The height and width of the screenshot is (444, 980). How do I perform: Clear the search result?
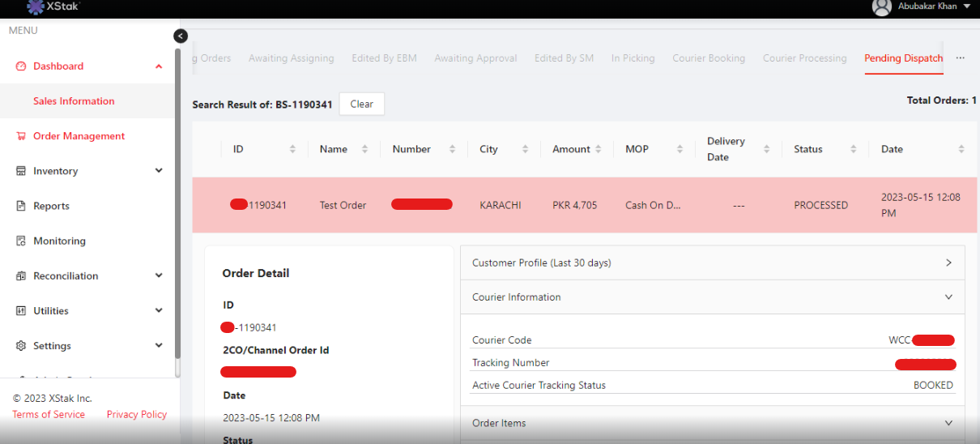[x=361, y=104]
